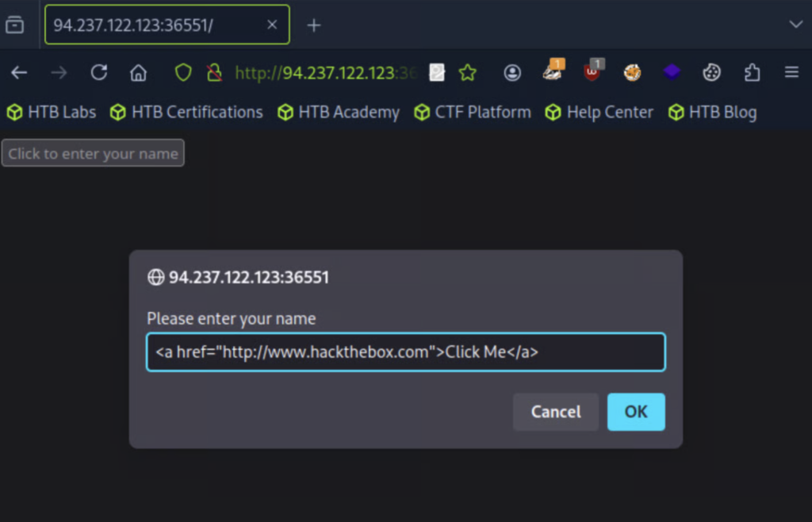812x522 pixels.
Task: Return to the browser home page
Action: click(x=138, y=72)
